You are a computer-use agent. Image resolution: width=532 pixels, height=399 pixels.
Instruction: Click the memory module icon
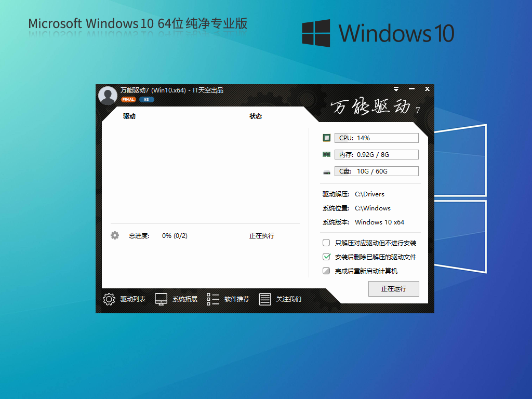(326, 154)
